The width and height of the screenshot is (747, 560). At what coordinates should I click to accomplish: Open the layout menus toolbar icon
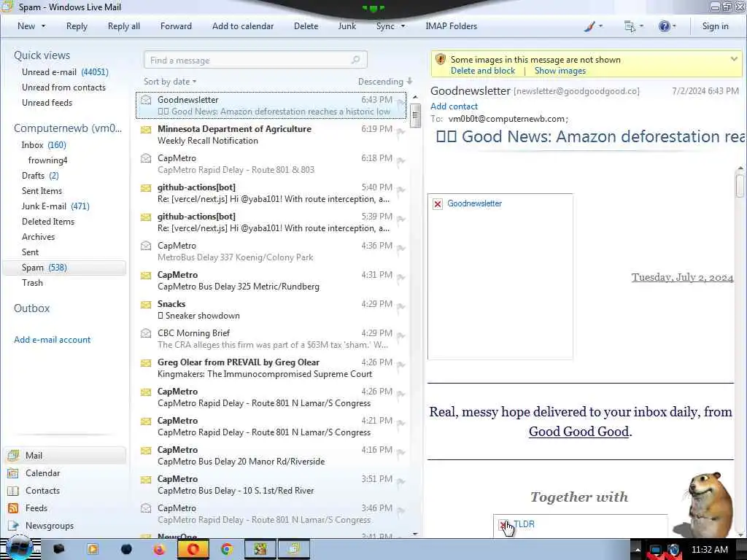(x=630, y=26)
